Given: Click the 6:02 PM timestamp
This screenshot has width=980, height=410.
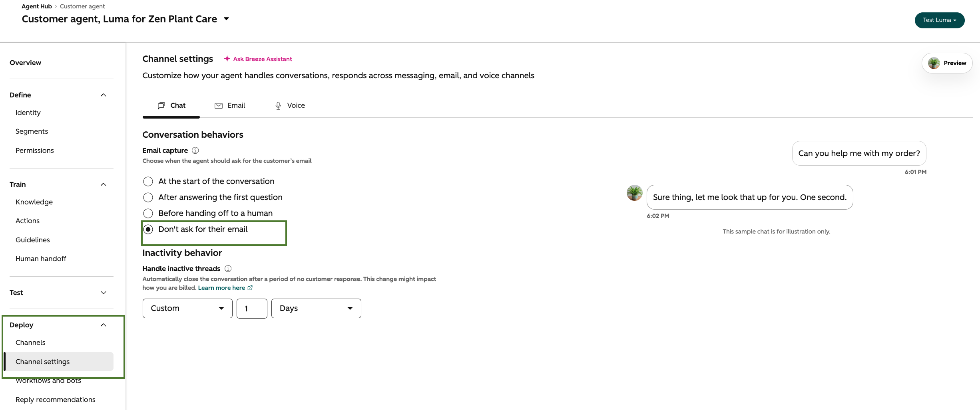Looking at the screenshot, I should [658, 216].
